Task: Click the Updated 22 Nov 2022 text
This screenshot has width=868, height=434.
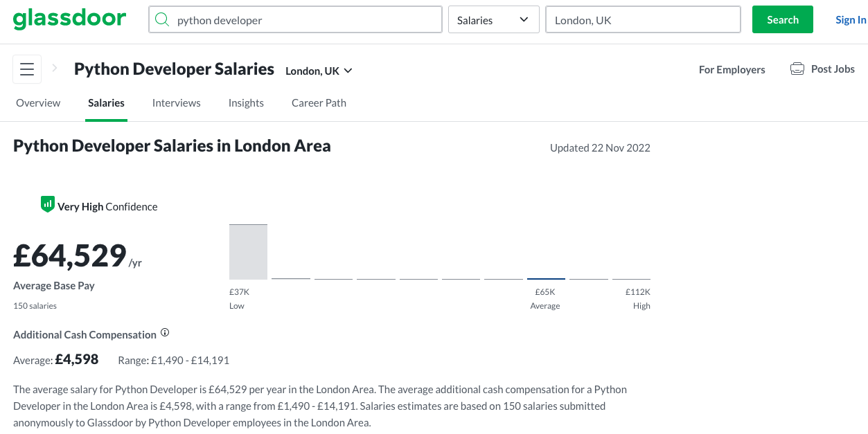Action: pyautogui.click(x=600, y=147)
